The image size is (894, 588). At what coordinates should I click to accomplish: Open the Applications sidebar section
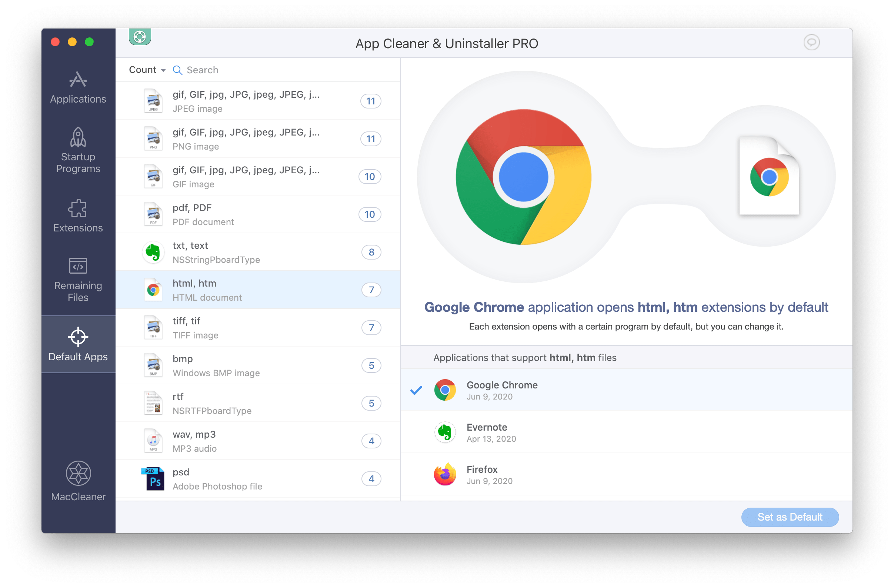(78, 87)
